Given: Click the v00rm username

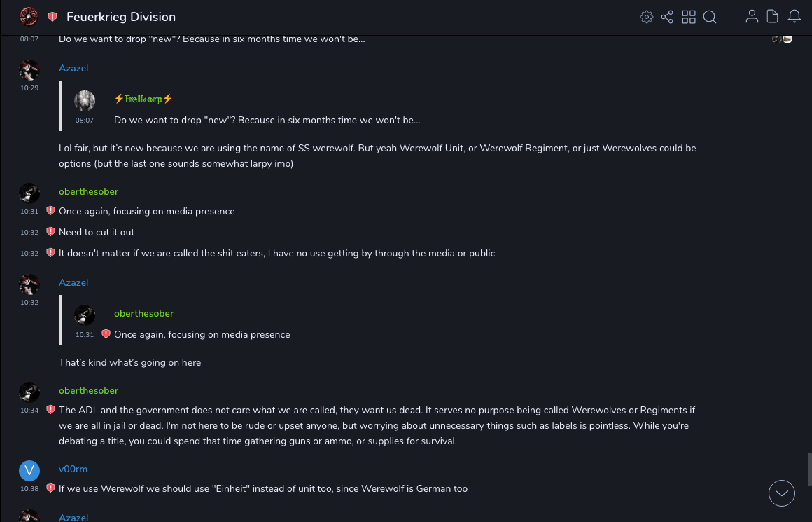Looking at the screenshot, I should tap(73, 469).
